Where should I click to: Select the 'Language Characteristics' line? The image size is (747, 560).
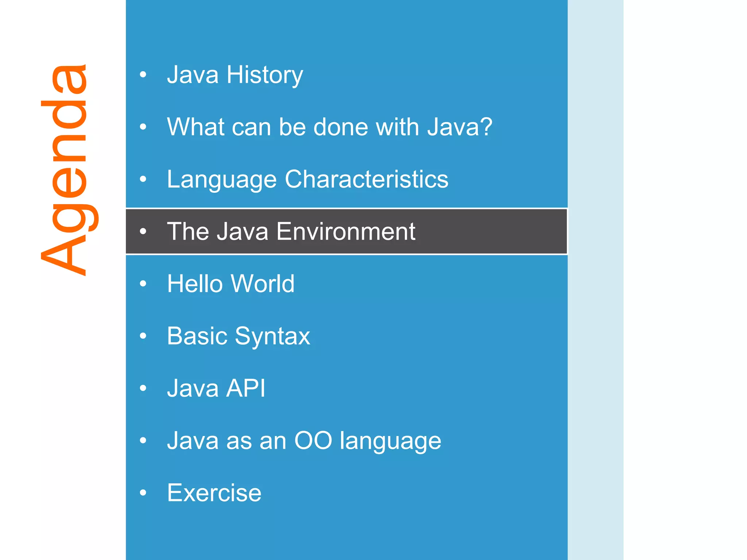point(307,180)
